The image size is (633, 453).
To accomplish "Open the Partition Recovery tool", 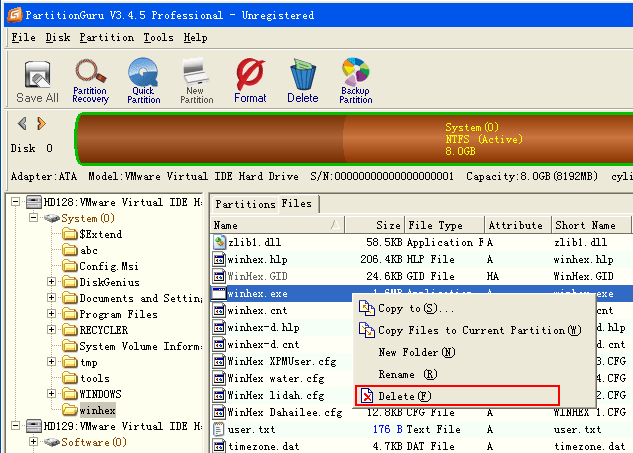I will (90, 81).
